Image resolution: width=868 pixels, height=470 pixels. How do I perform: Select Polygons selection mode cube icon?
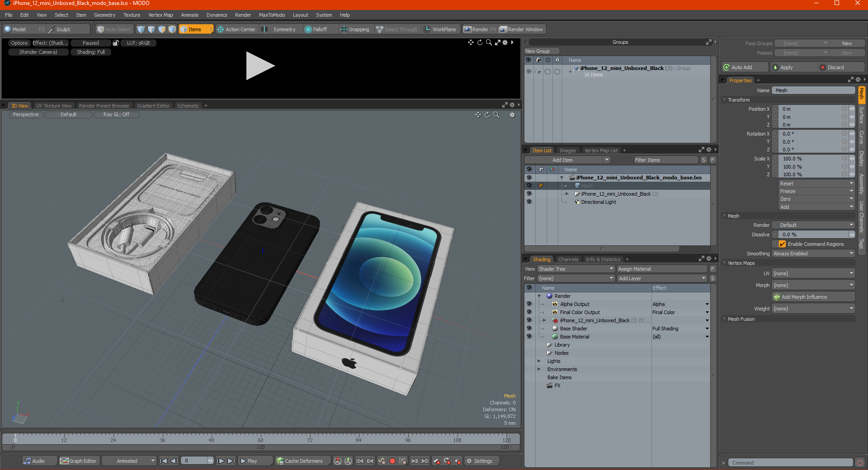coord(162,29)
